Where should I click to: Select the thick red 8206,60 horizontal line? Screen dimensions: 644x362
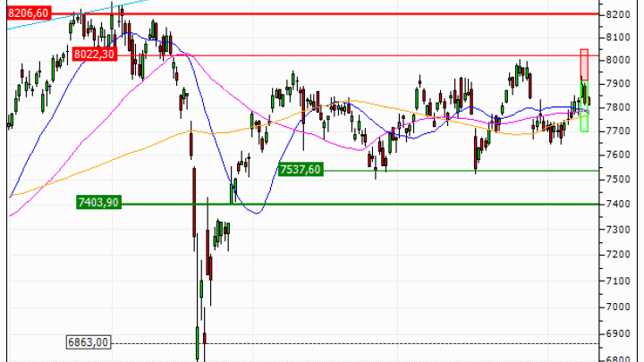[x=358, y=14]
